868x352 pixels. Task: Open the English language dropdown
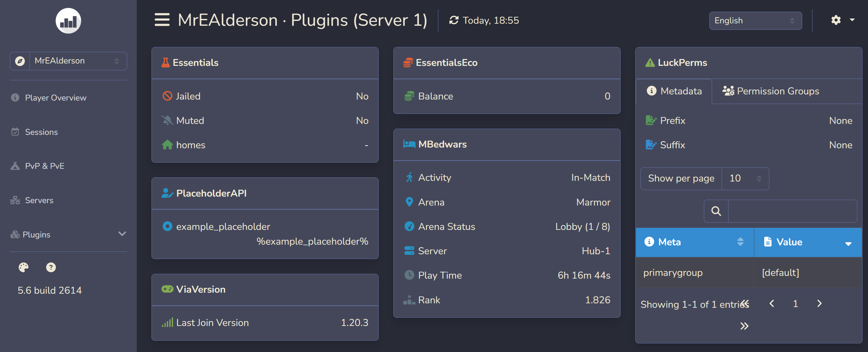755,21
